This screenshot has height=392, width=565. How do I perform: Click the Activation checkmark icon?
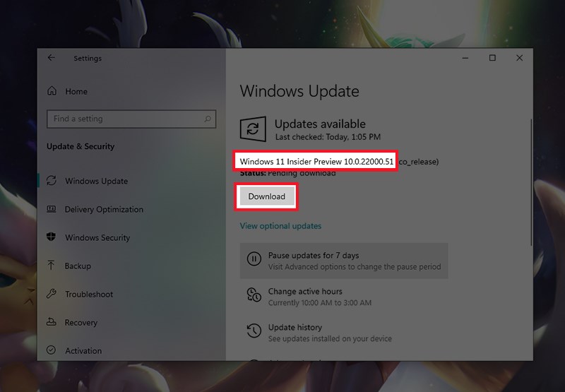tap(51, 350)
